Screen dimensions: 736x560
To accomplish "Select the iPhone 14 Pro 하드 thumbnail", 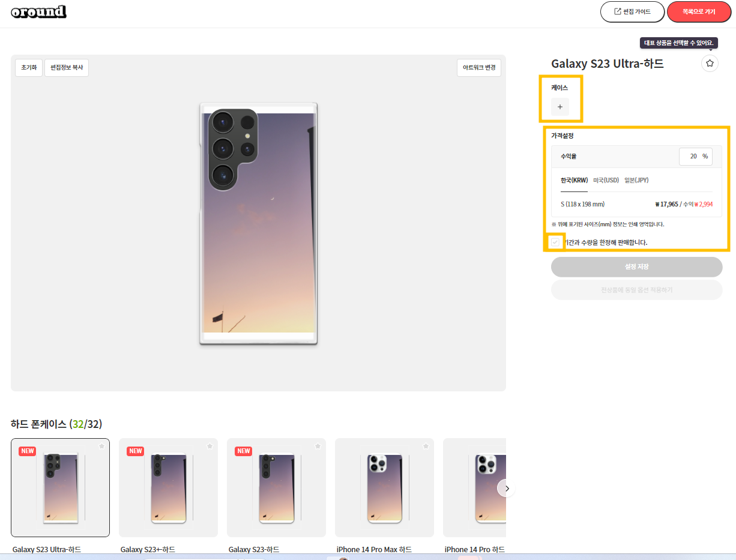I will (474, 487).
